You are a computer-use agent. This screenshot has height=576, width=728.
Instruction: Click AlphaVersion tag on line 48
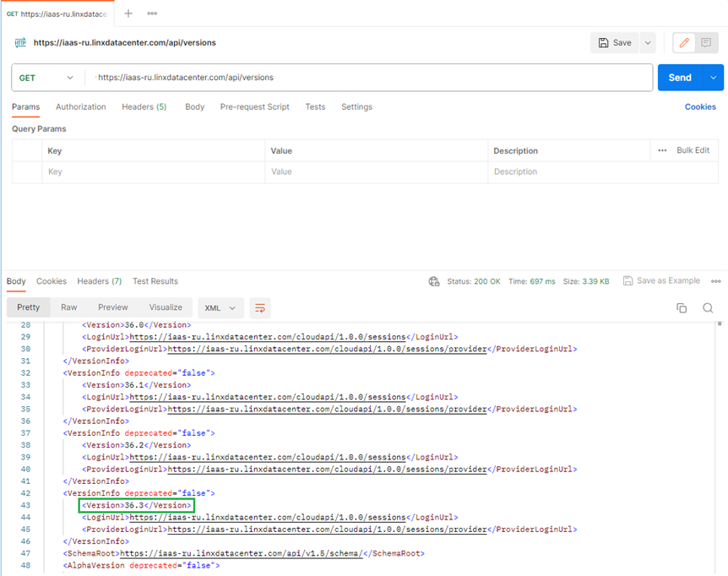point(141,566)
